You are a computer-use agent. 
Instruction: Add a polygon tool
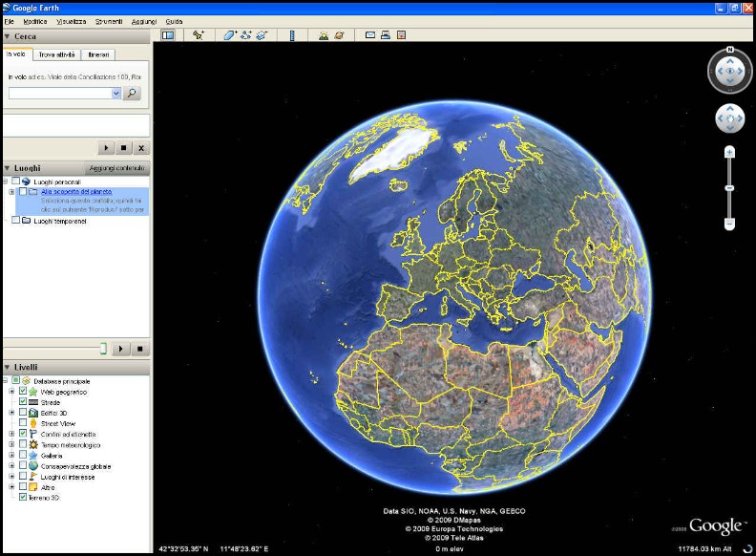(x=230, y=34)
